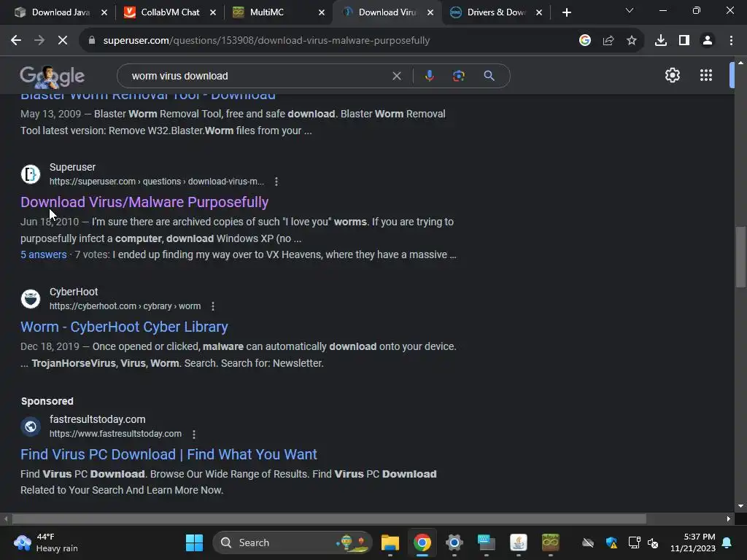747x560 pixels.
Task: Click the address bar URL
Action: [266, 41]
